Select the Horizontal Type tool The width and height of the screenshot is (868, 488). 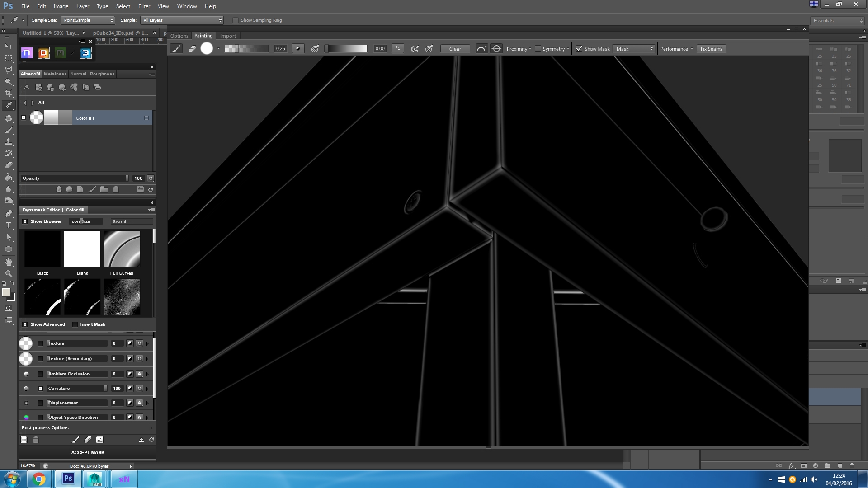point(9,225)
